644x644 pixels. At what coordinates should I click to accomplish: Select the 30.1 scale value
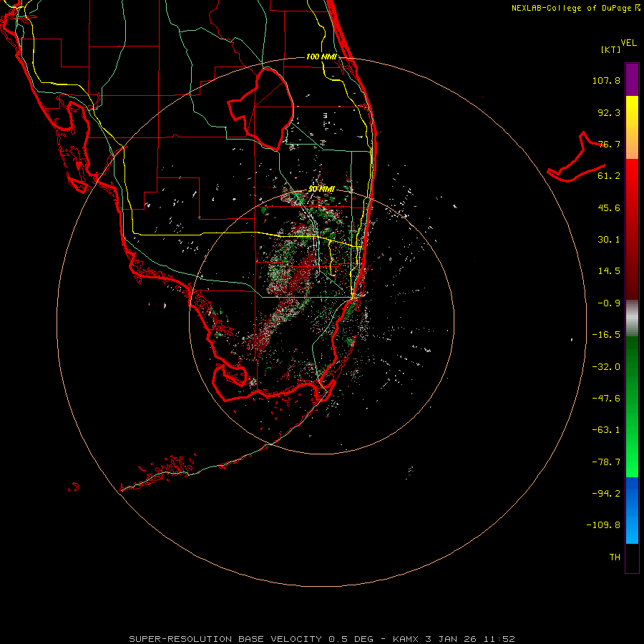tap(609, 240)
